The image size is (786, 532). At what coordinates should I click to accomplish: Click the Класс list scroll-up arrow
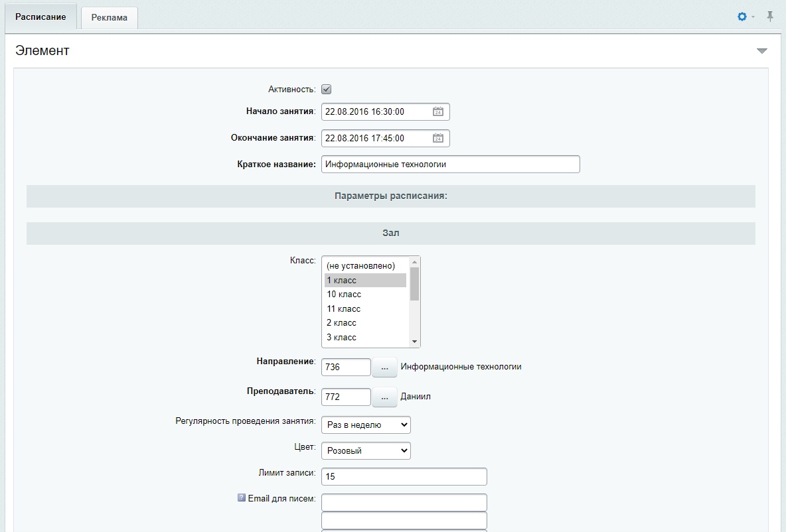click(414, 262)
